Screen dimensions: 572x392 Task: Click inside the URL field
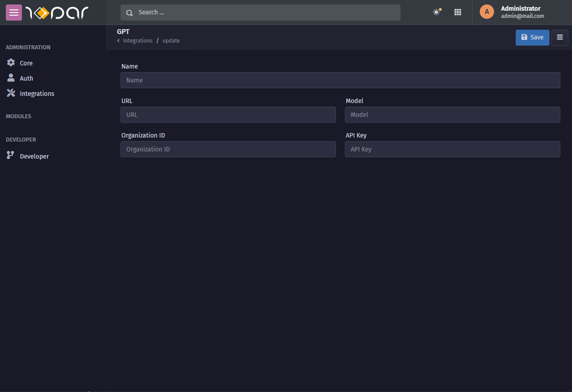click(228, 115)
